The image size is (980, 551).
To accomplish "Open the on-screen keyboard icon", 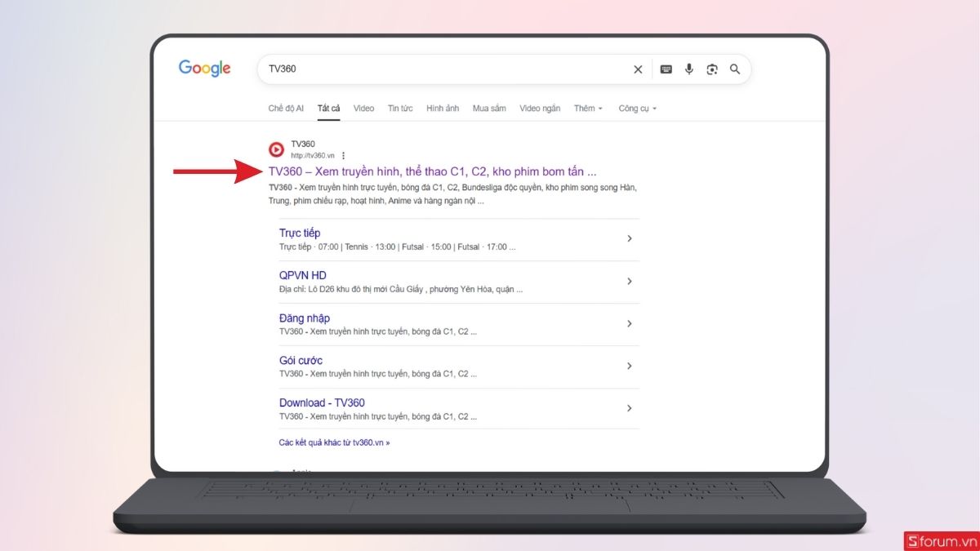I will tap(666, 69).
